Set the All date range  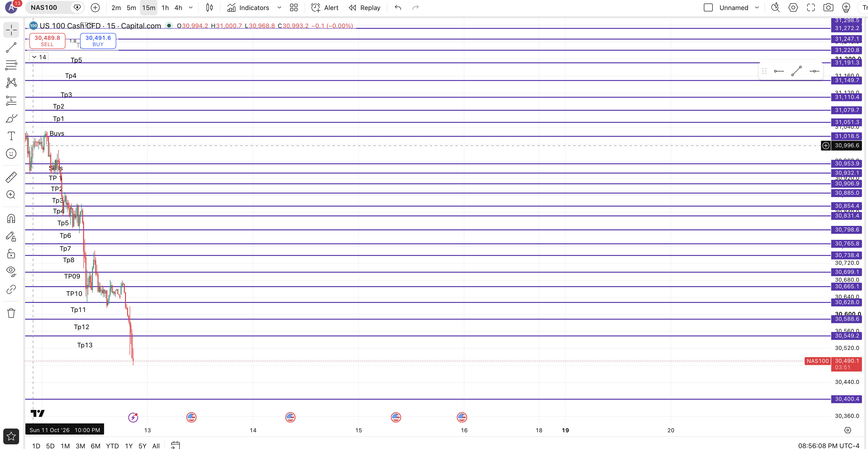coord(156,446)
